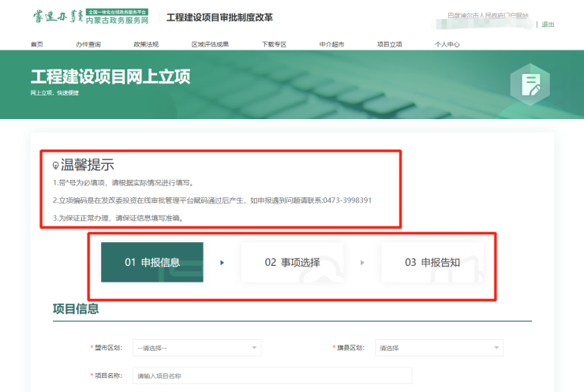Go to 个人中心
Screen dimensions: 584x392
point(447,44)
